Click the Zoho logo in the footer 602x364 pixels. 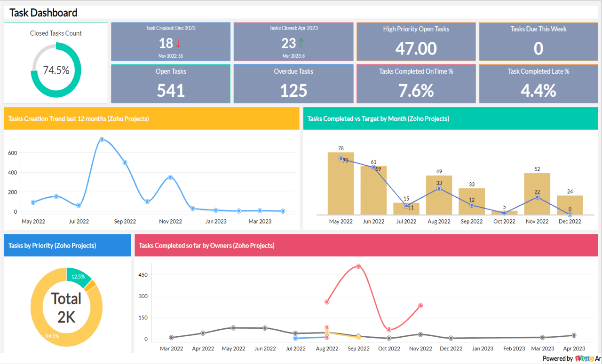585,358
